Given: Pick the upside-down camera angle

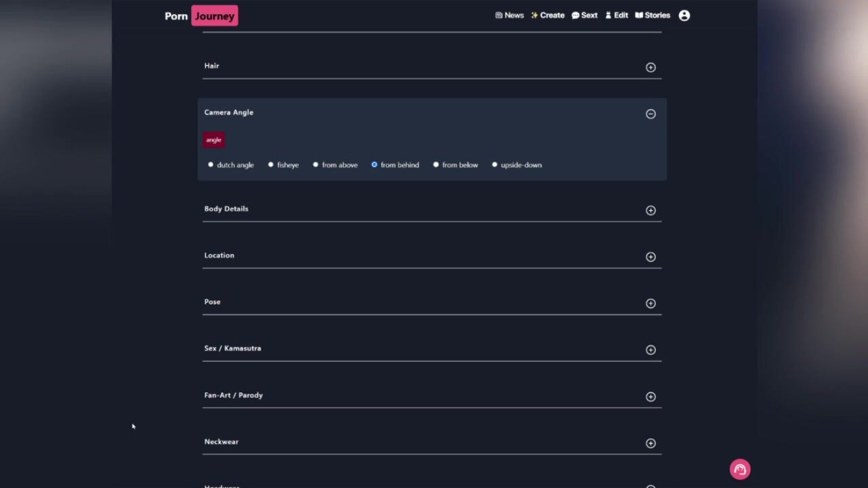Looking at the screenshot, I should 494,165.
